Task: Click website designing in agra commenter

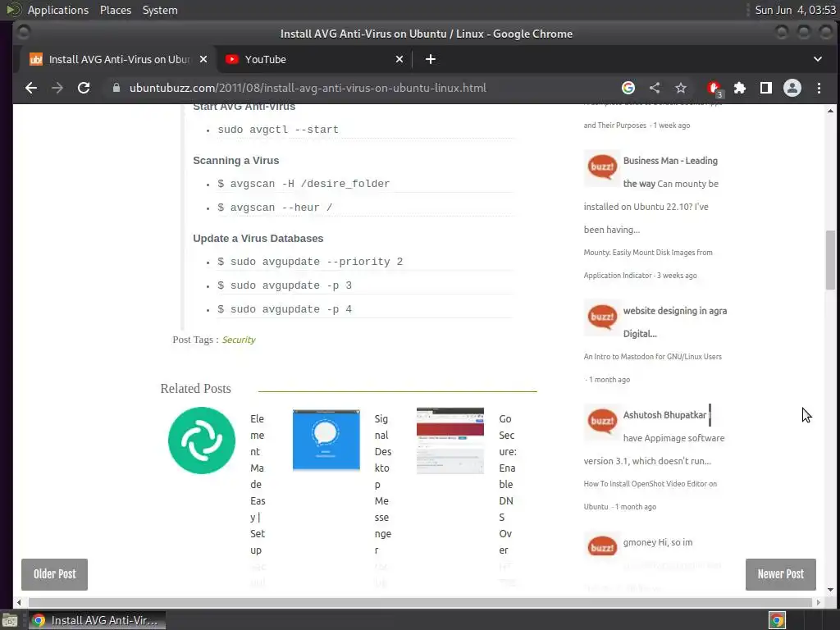Action: [x=675, y=322]
